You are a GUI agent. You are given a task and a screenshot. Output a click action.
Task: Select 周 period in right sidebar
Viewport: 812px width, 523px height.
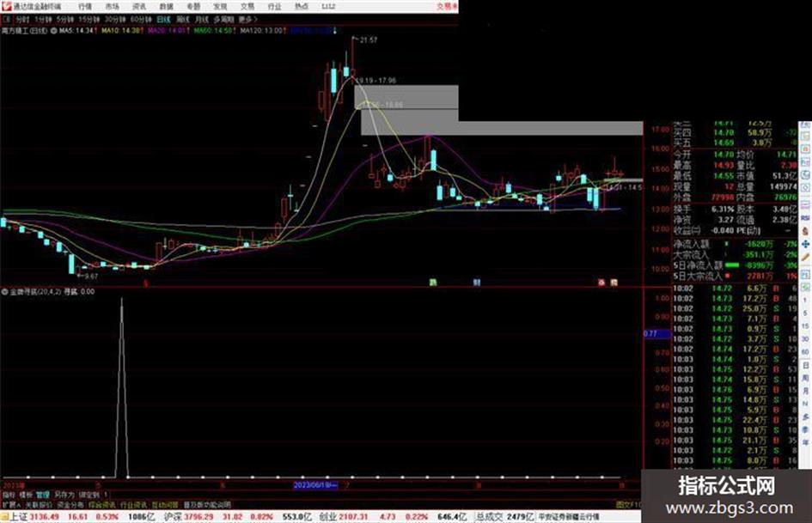[x=805, y=379]
